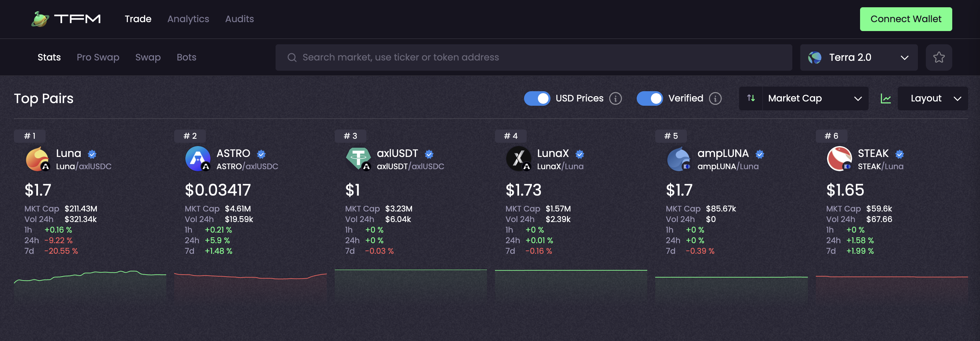Viewport: 980px width, 341px height.
Task: Go to the Analytics menu
Action: [188, 19]
